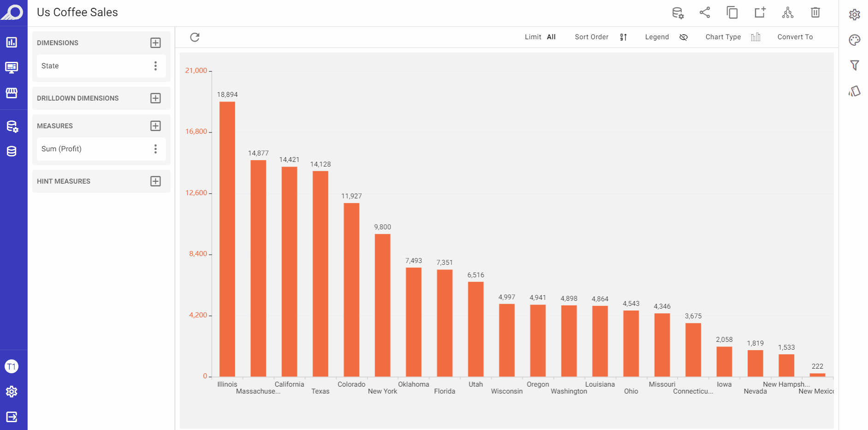Delete the chart with trash icon
868x430 pixels.
[815, 12]
